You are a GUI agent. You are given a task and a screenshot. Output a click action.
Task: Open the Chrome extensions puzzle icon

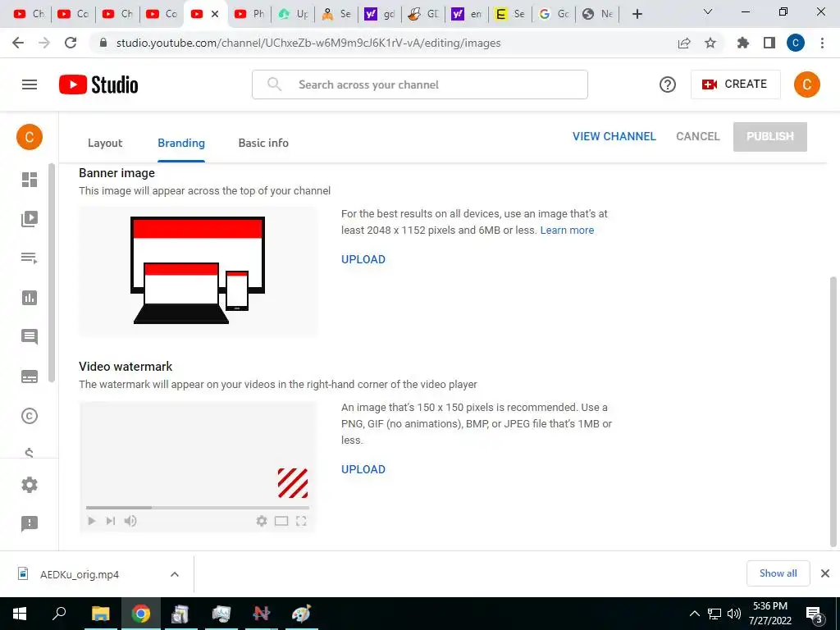click(x=743, y=43)
